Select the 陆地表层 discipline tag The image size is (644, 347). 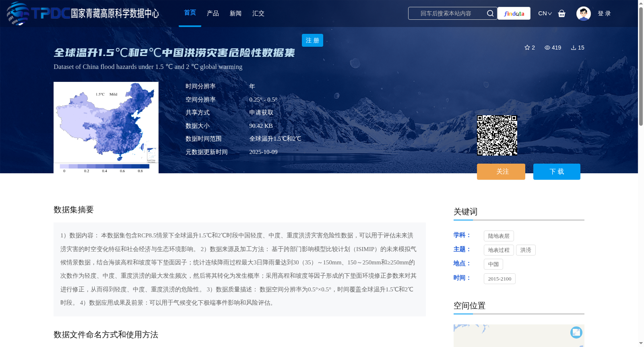pyautogui.click(x=499, y=236)
